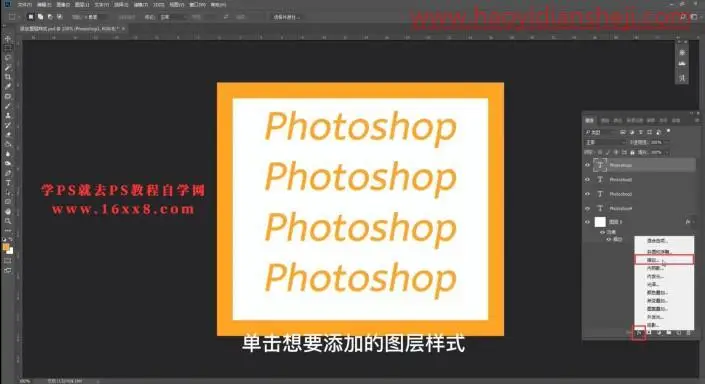This screenshot has height=384, width=705.
Task: Click the zoom percentage in status bar
Action: tap(25, 381)
